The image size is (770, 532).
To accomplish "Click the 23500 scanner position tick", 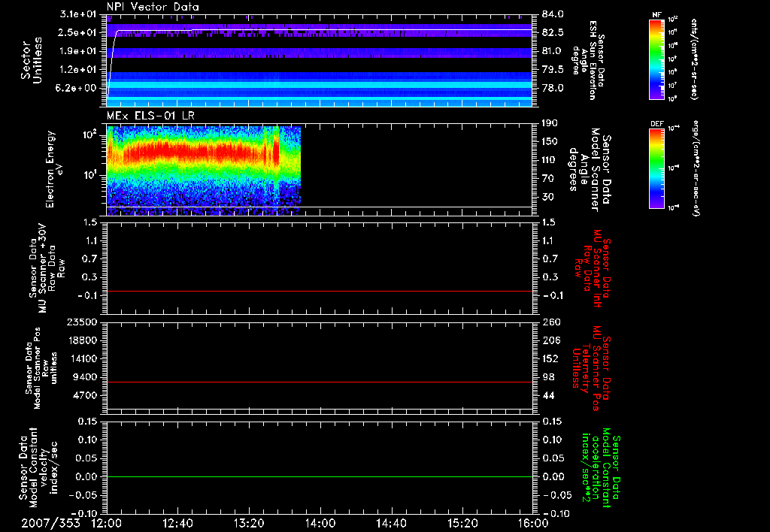I will pos(83,322).
